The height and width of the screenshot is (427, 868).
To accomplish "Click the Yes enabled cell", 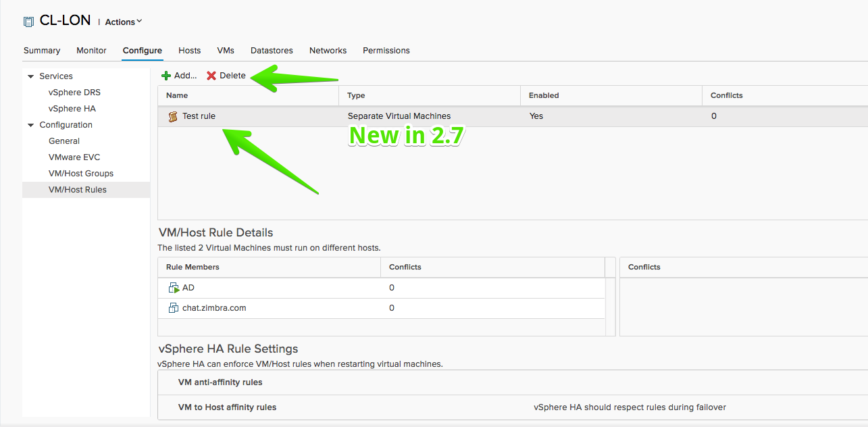I will 536,116.
